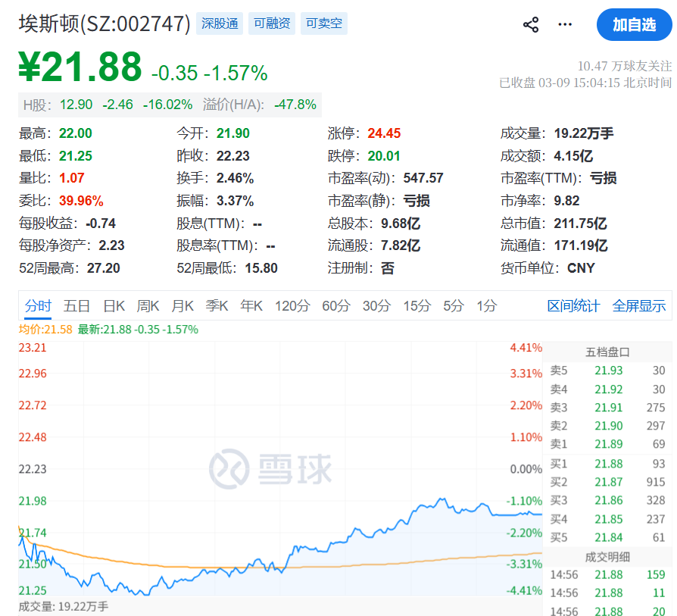Select the 5分 interval tab
Viewport: 677px width, 616px height.
pos(454,306)
